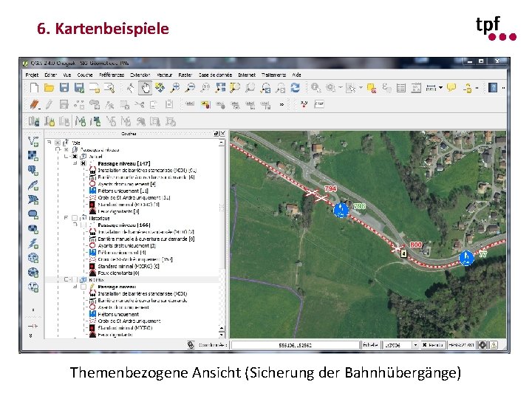This screenshot has width=532, height=399.
Task: Open the Projet menu
Action: coord(33,75)
